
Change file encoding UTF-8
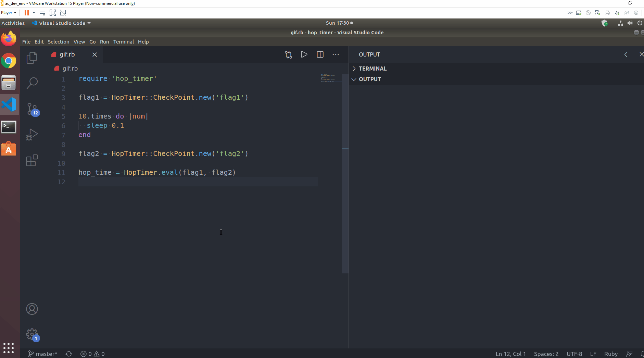574,354
